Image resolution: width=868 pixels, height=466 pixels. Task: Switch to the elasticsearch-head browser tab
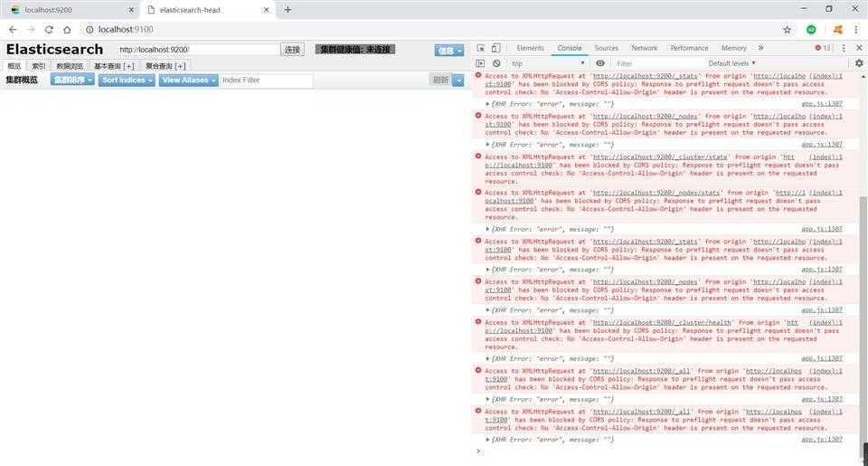tap(208, 10)
